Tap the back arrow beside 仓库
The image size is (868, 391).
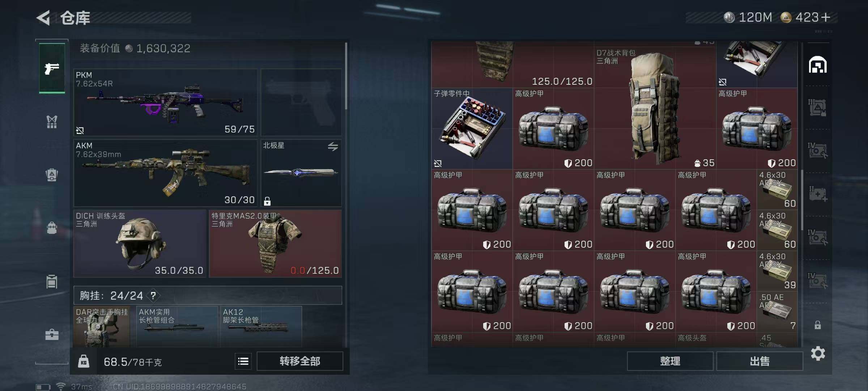click(43, 18)
